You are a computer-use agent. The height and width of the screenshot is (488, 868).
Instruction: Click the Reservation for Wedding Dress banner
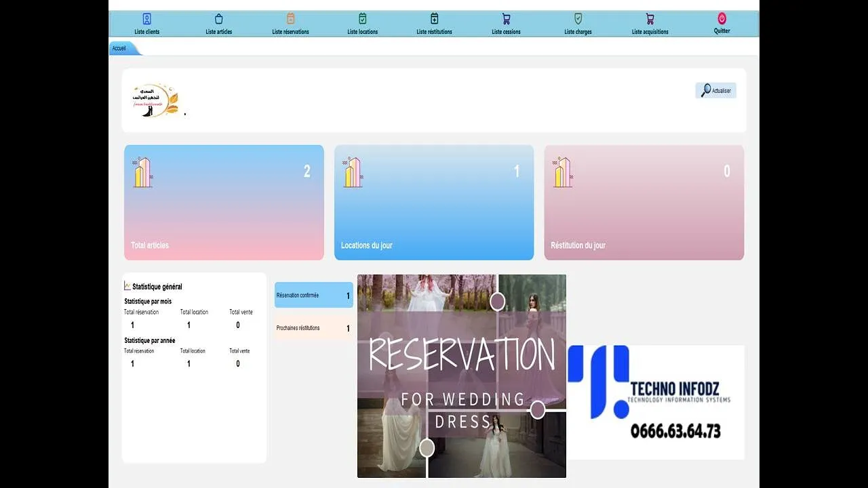click(x=461, y=376)
